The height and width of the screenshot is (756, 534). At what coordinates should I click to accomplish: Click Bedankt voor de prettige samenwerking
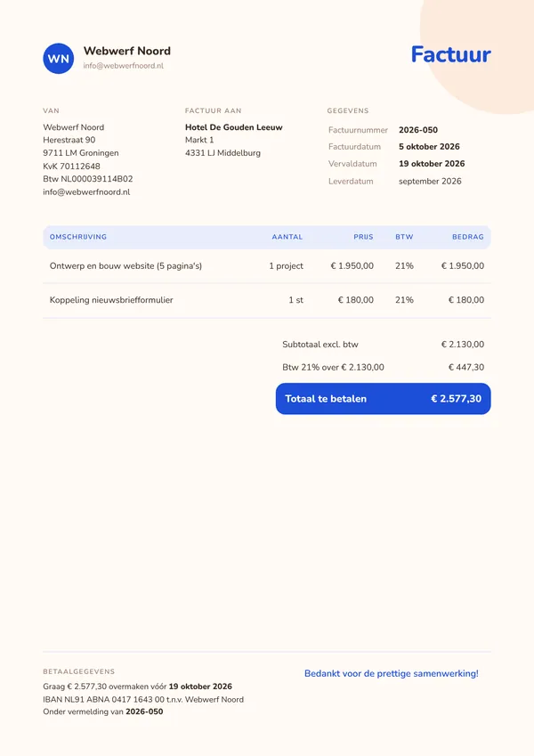click(392, 673)
